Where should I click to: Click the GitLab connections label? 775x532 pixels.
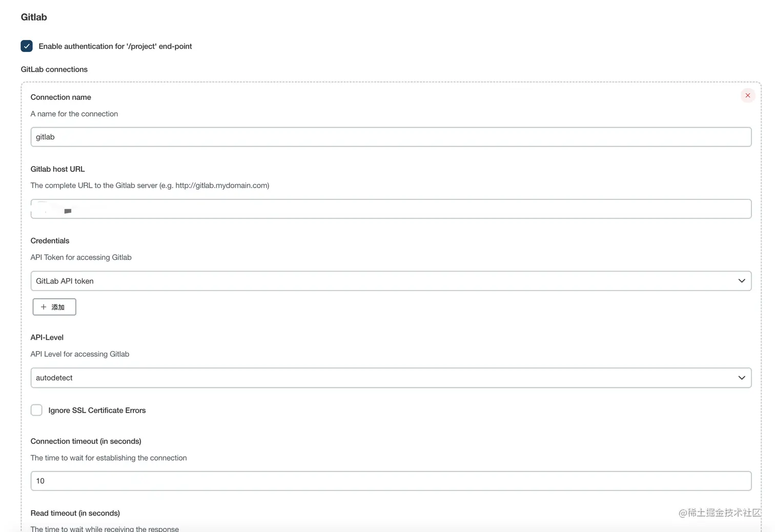54,69
